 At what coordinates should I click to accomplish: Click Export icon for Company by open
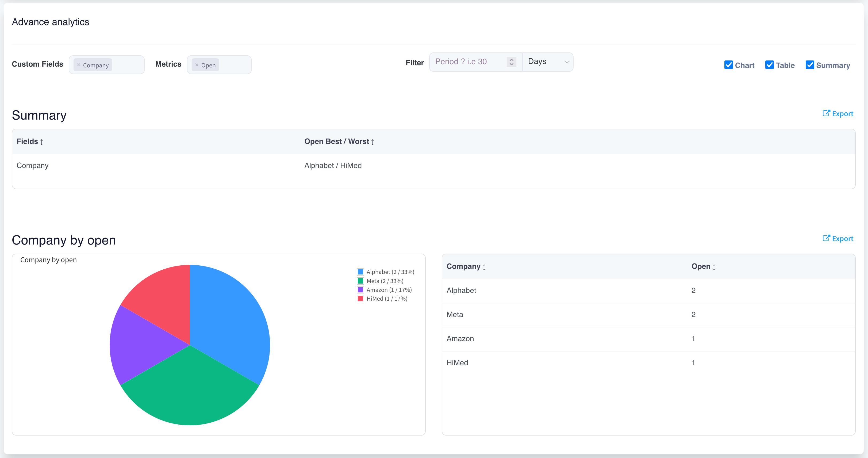tap(826, 238)
